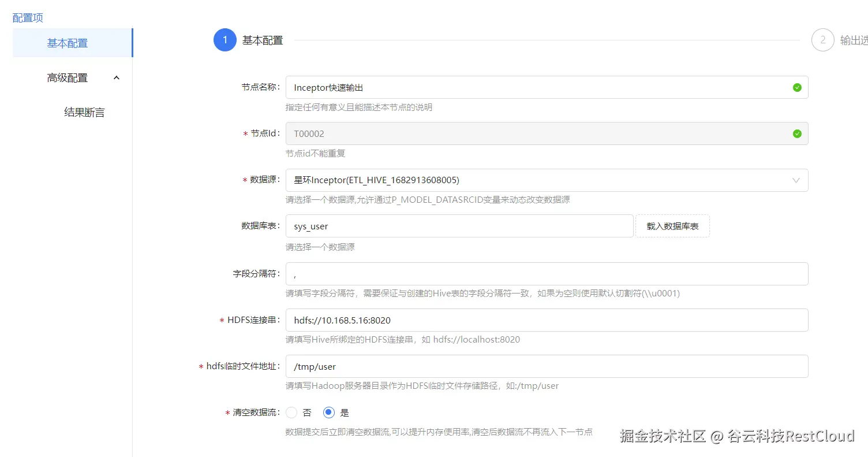Click the green checkmark beside 节点名称 field

click(797, 87)
